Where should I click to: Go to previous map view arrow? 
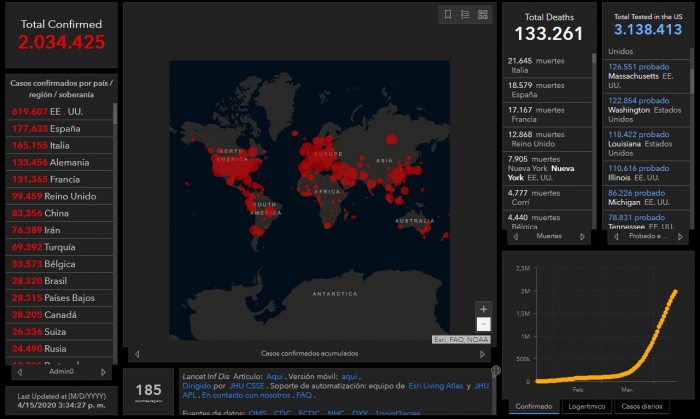(137, 353)
